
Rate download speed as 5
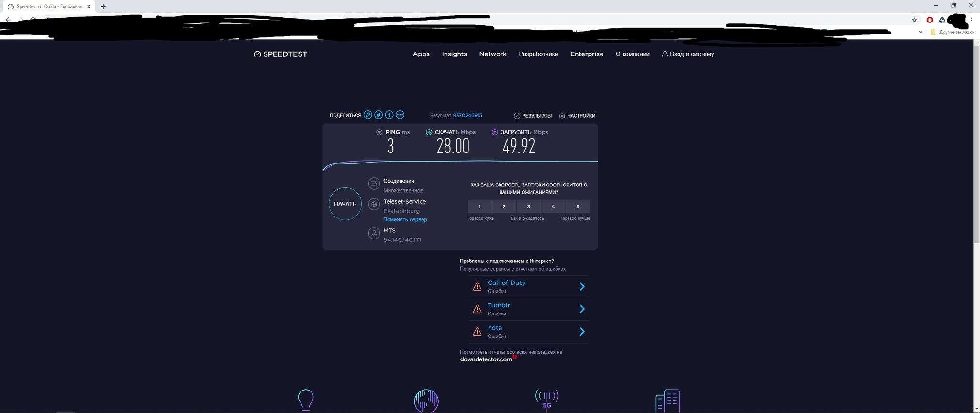click(578, 206)
